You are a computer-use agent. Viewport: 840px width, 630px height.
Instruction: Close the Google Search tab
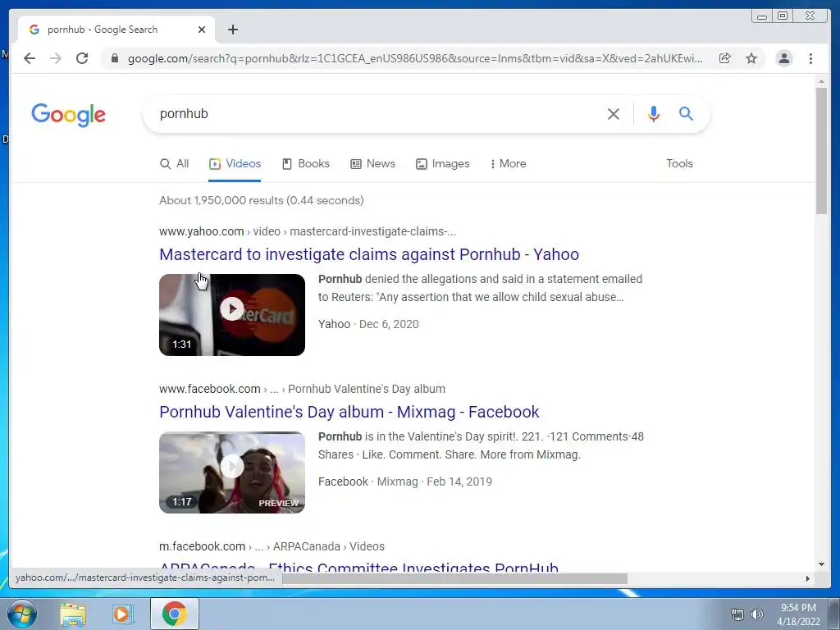202,30
